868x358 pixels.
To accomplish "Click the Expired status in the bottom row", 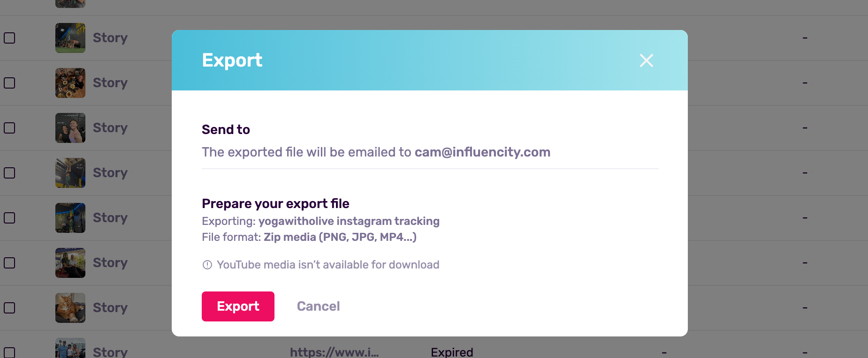I will click(452, 352).
